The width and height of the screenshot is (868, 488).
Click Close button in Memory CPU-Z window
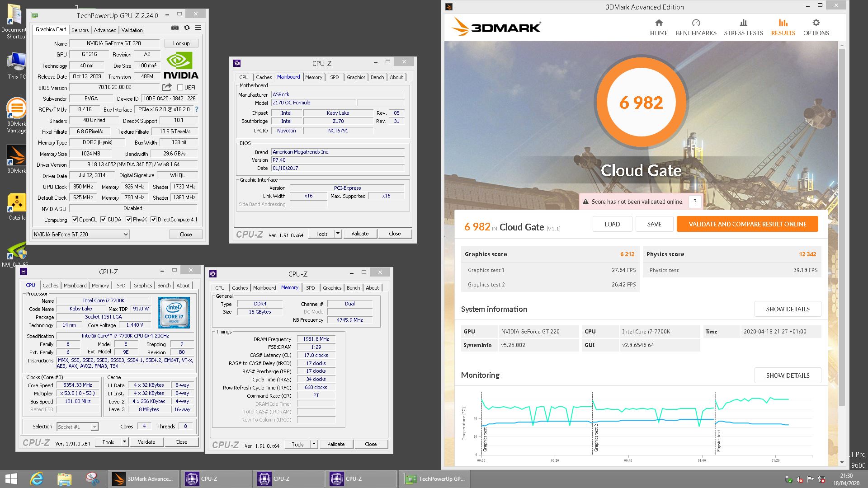(371, 444)
